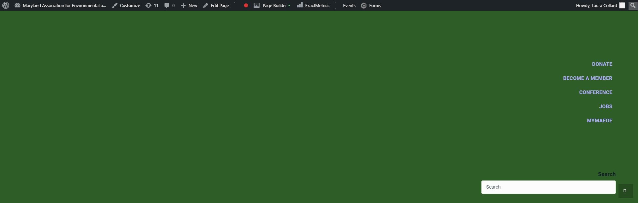This screenshot has width=644, height=203.
Task: View comments via the speech bubble icon
Action: pyautogui.click(x=167, y=5)
